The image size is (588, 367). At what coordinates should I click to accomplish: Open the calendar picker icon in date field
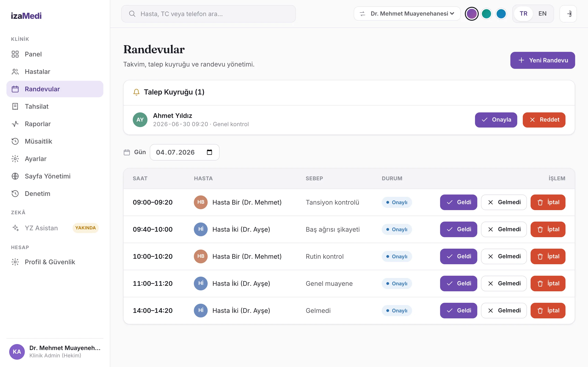coord(209,152)
